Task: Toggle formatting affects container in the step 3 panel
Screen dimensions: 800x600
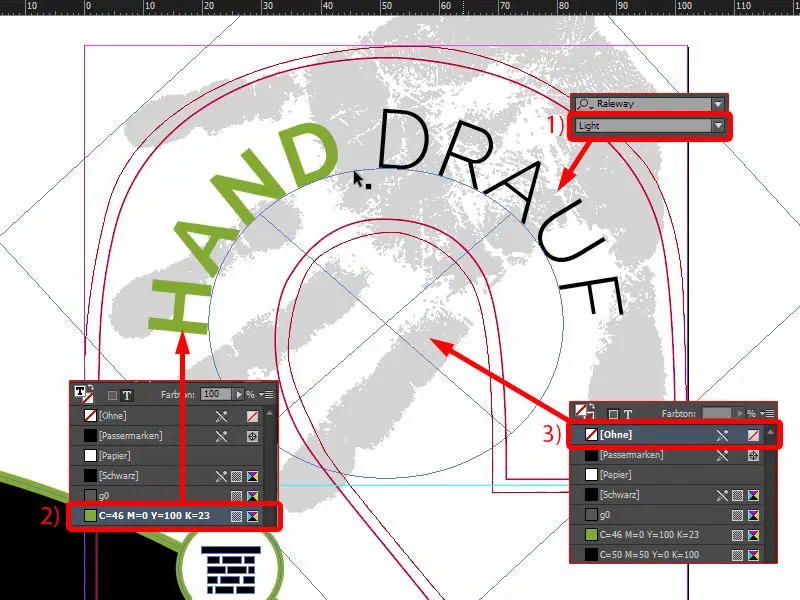Action: point(613,414)
